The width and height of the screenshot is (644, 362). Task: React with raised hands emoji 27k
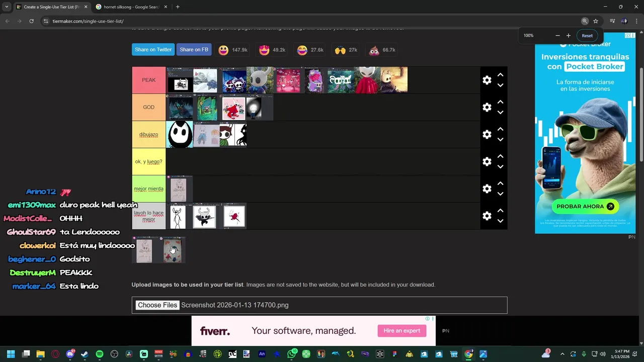[346, 50]
